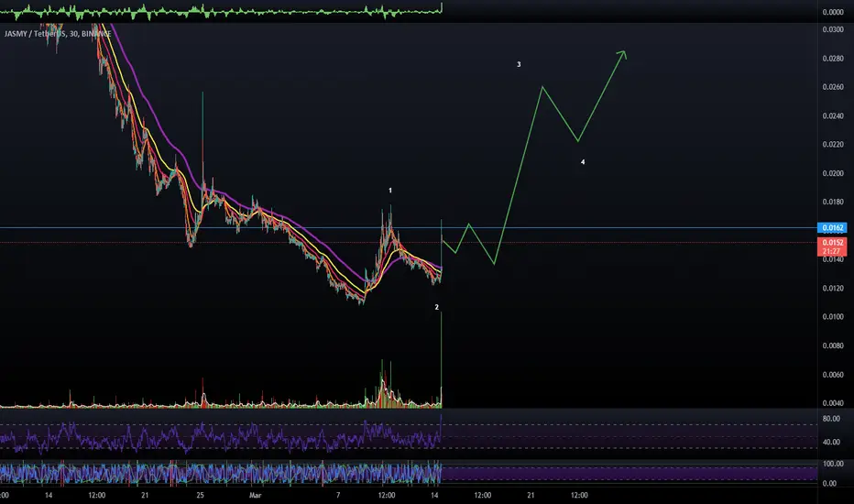
Task: Select the blue horizontal line at 0.0162
Action: click(409, 228)
